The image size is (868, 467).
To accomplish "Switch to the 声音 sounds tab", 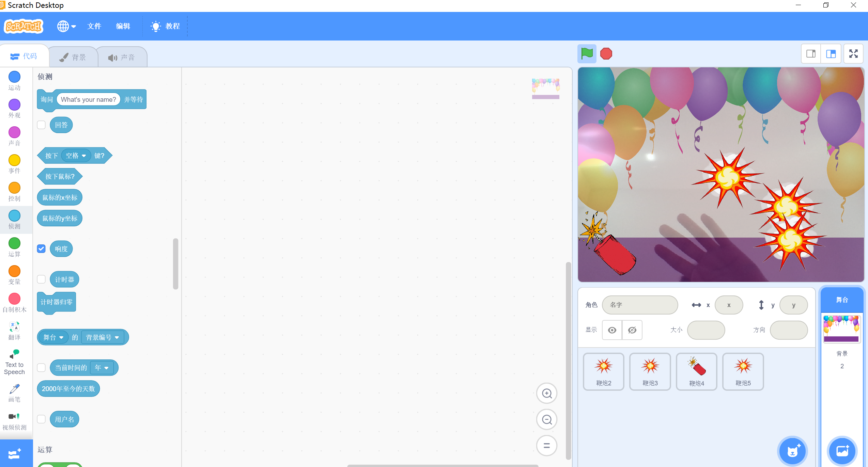I will (122, 57).
